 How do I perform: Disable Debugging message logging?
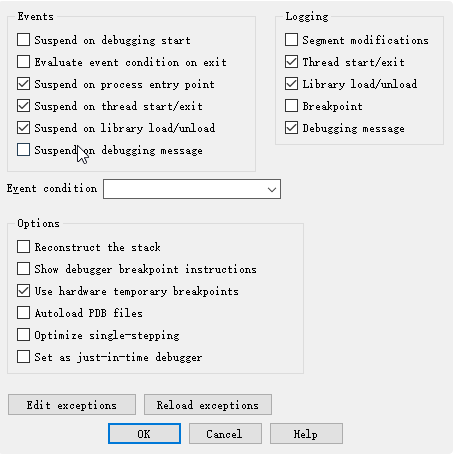point(291,128)
